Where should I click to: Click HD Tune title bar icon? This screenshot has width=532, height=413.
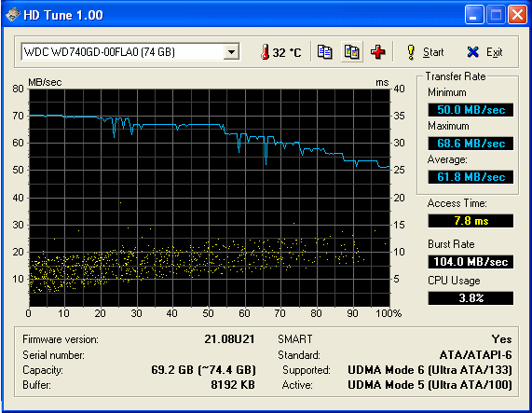point(12,15)
